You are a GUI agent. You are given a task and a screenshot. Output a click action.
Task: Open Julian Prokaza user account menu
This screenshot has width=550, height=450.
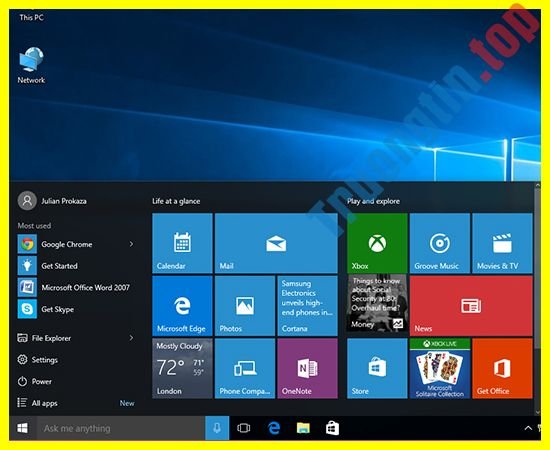click(x=53, y=201)
